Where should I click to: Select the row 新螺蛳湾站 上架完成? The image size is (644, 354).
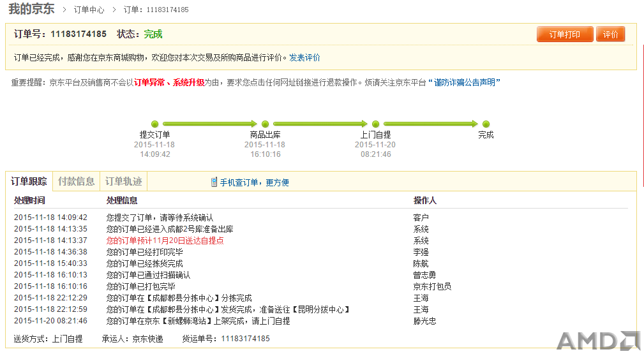tap(320, 321)
